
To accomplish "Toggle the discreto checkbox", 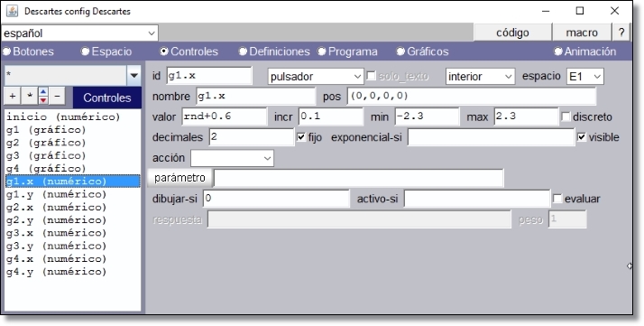I will click(566, 117).
